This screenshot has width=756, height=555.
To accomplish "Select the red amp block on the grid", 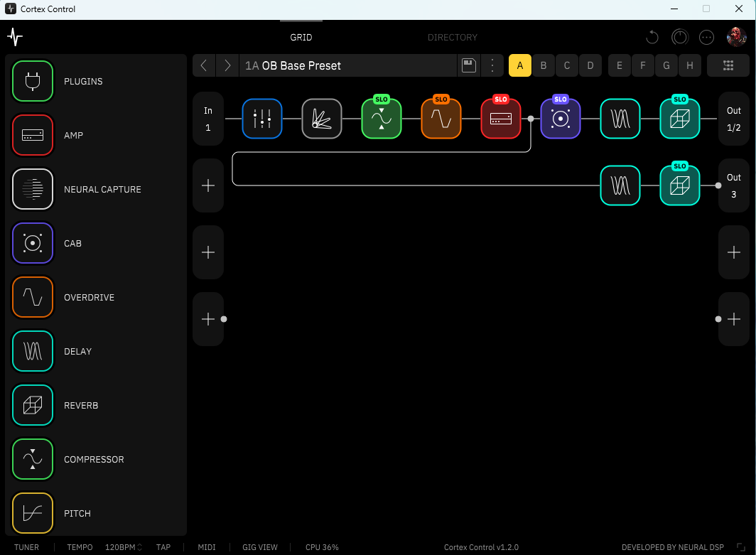I will 501,119.
